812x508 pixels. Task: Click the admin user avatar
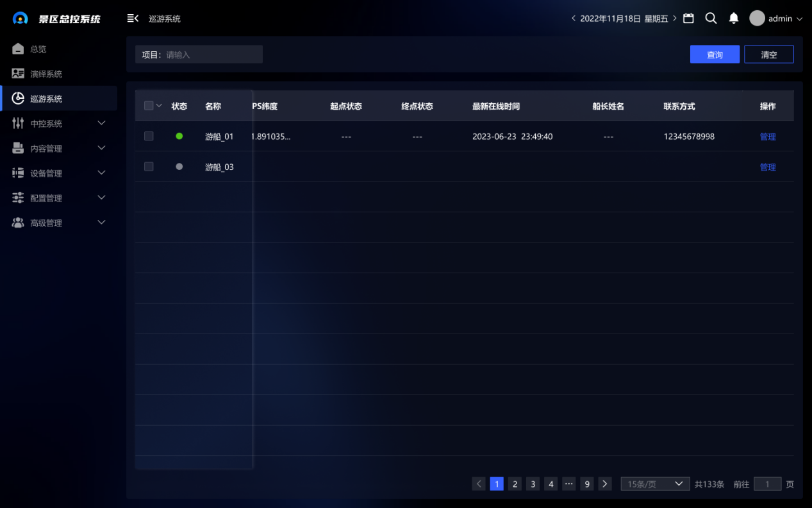point(757,19)
